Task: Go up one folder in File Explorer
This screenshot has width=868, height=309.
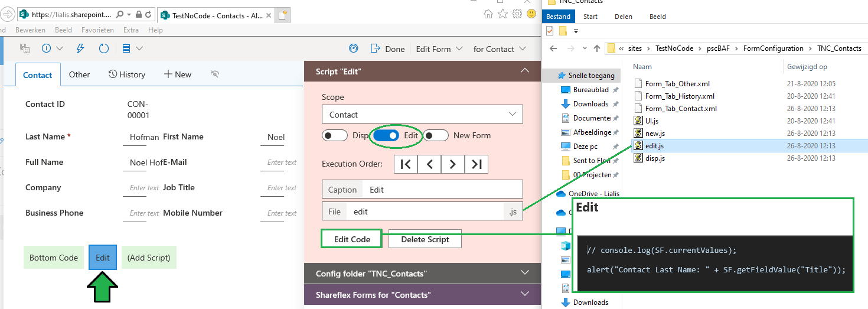Action: click(x=597, y=48)
